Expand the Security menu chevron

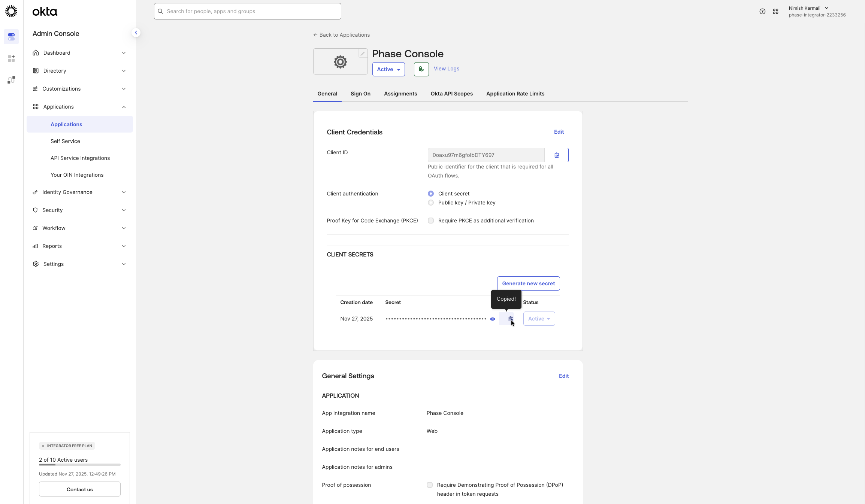pos(124,210)
